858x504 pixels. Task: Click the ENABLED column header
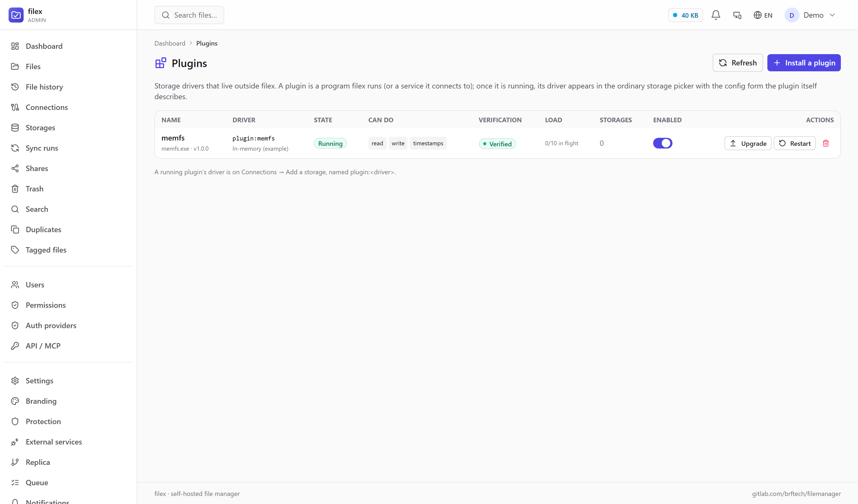pos(667,120)
